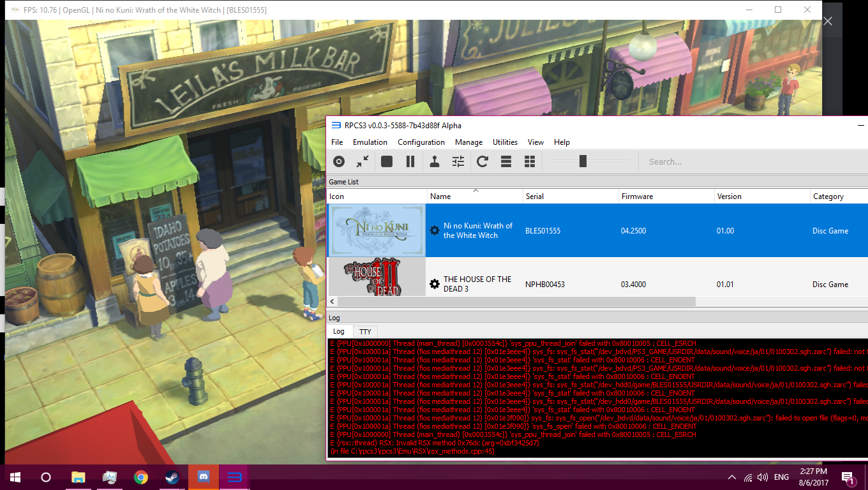Open Cortana search circle on taskbar
Viewport: 868px width, 490px height.
[46, 477]
